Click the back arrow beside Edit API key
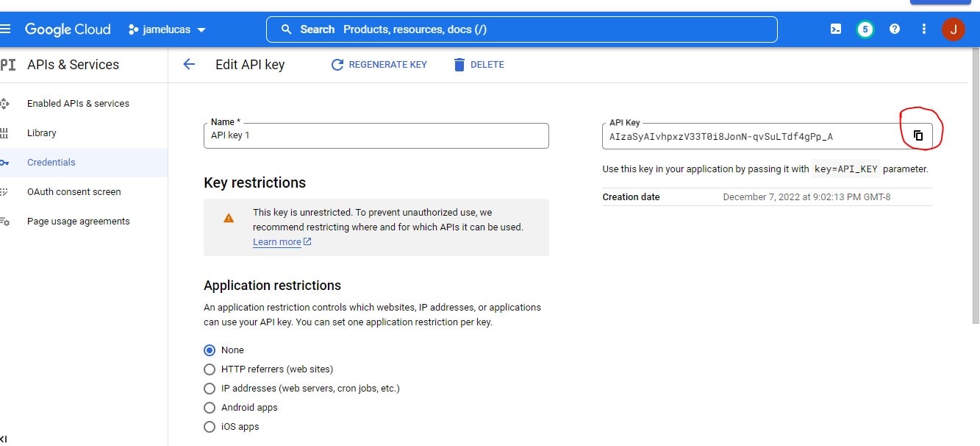Image resolution: width=980 pixels, height=446 pixels. [189, 65]
